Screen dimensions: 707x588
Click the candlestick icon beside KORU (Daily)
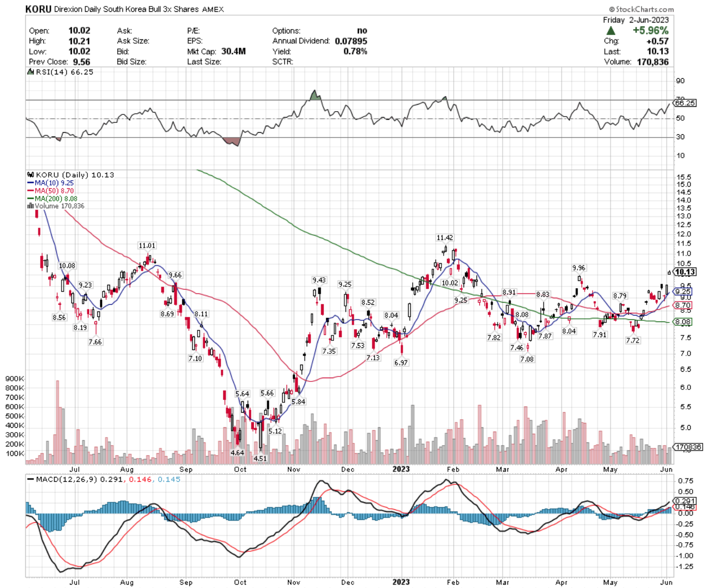point(31,175)
